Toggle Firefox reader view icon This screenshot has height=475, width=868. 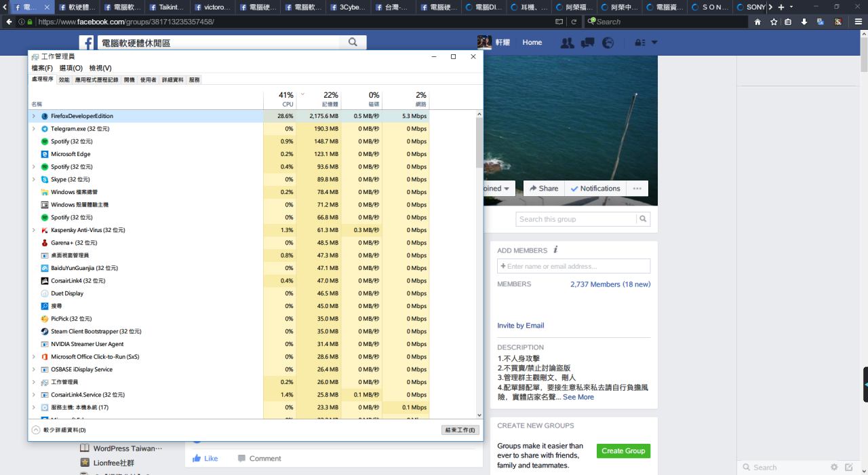click(559, 22)
